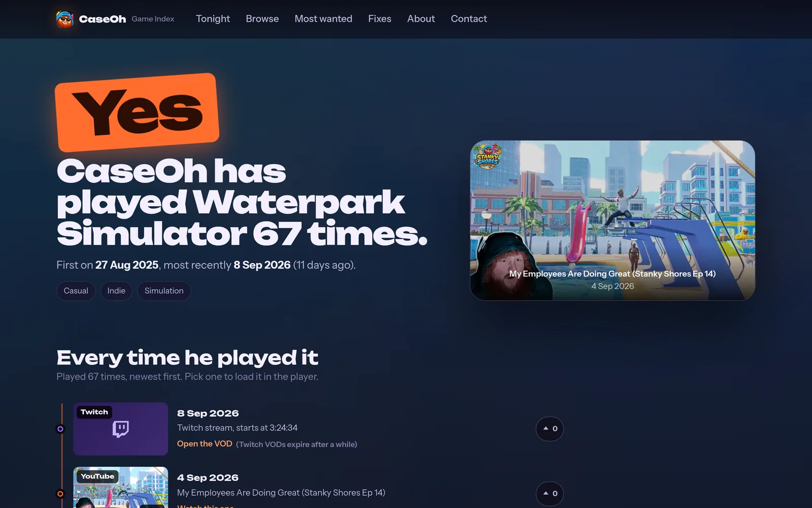Click the 8 Sep 2026 entry date heading
Screen dimensions: 812x508
(208, 413)
